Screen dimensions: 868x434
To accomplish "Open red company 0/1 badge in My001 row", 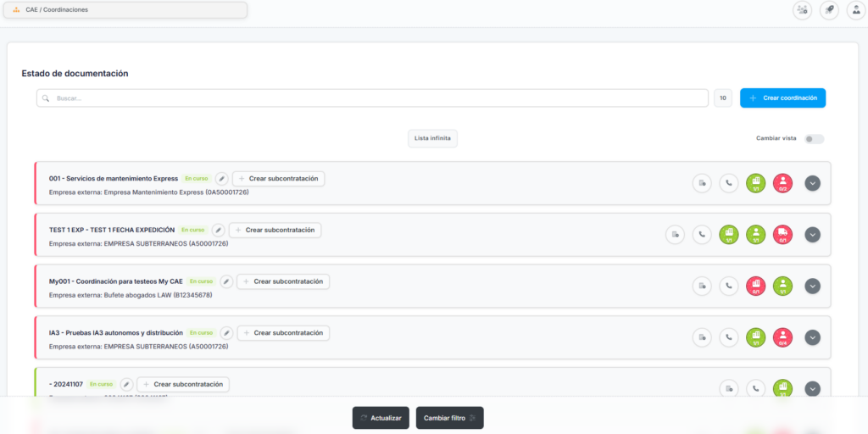I will 755,287.
